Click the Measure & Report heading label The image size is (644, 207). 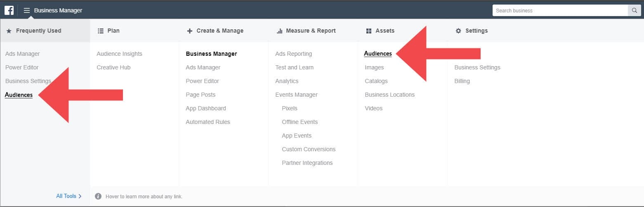[x=311, y=31]
